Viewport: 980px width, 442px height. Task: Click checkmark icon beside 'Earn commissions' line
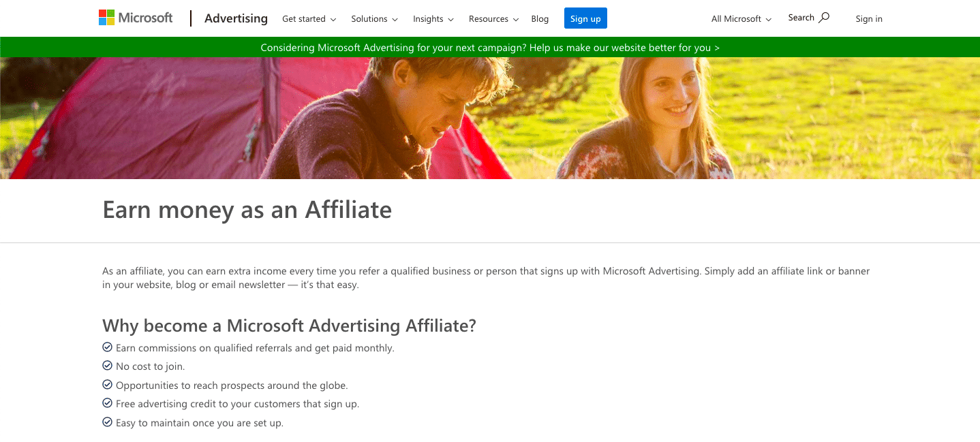point(107,347)
